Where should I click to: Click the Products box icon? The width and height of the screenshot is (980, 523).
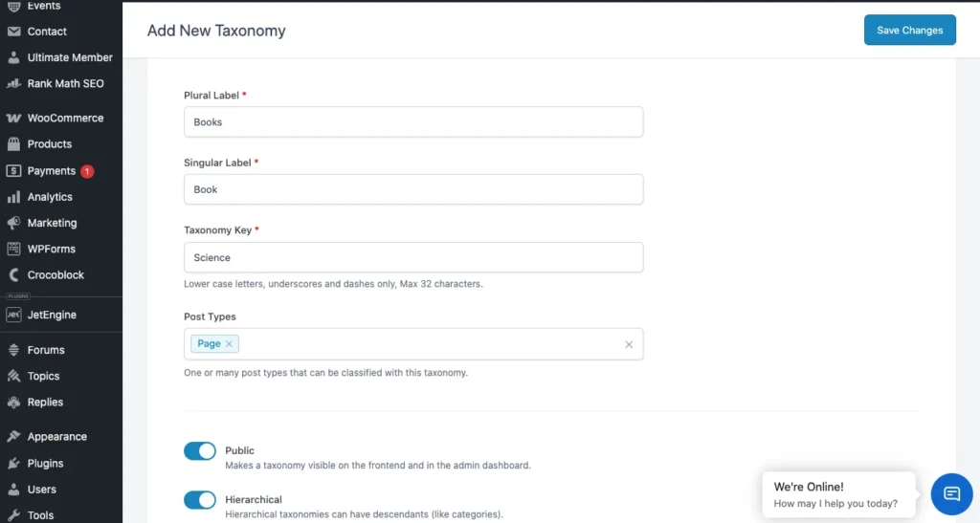coord(13,144)
